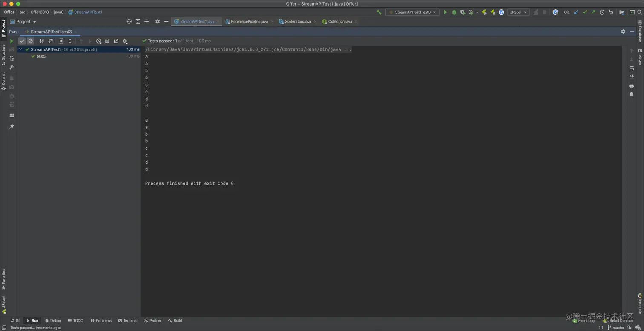Click the Run with Profiler icon
This screenshot has width=644, height=331.
click(471, 12)
